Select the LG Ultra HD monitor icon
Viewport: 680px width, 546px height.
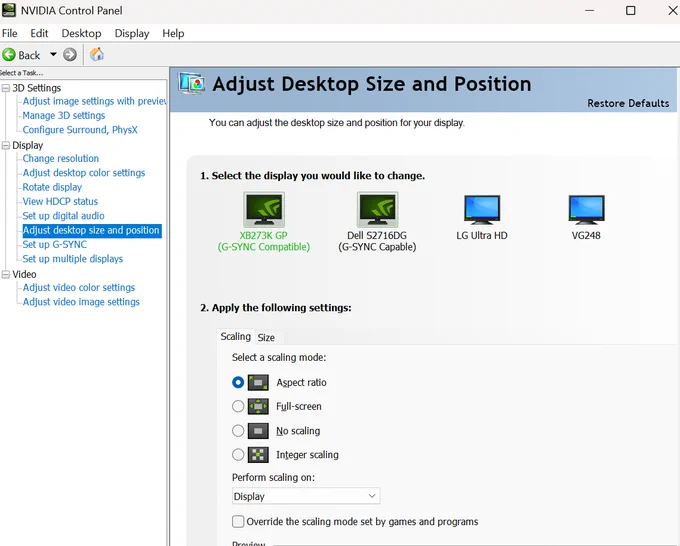[x=482, y=209]
